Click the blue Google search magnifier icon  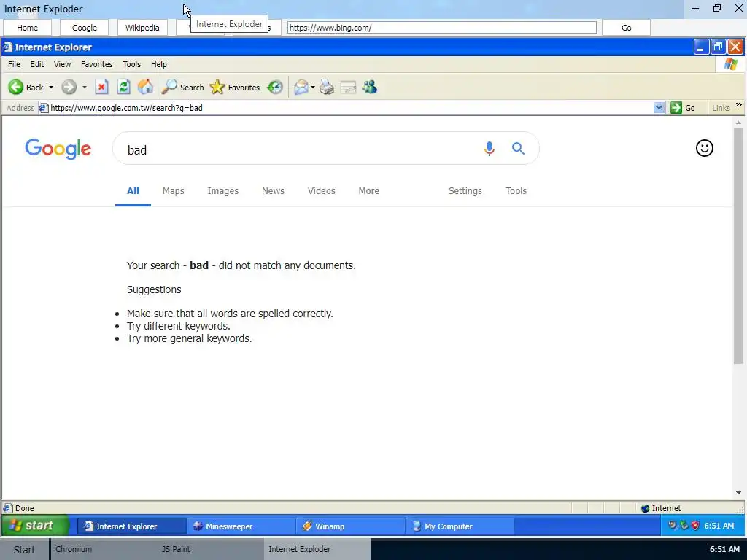tap(519, 149)
